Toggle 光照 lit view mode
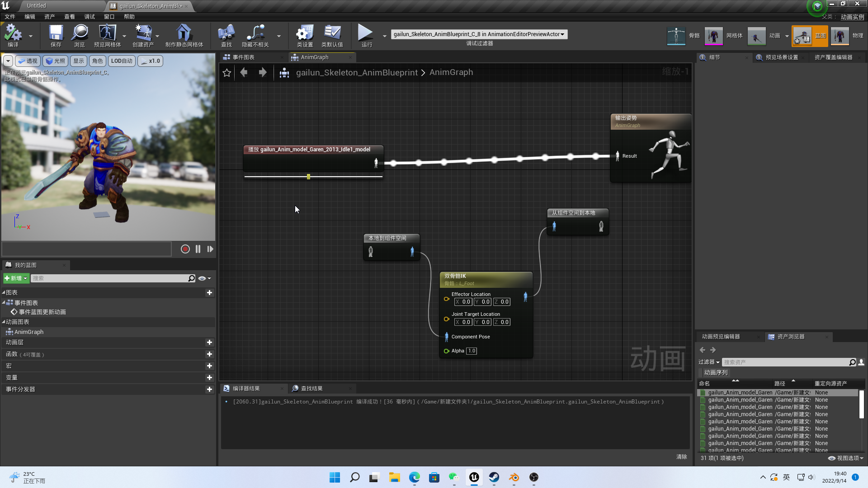868x488 pixels. [x=56, y=61]
